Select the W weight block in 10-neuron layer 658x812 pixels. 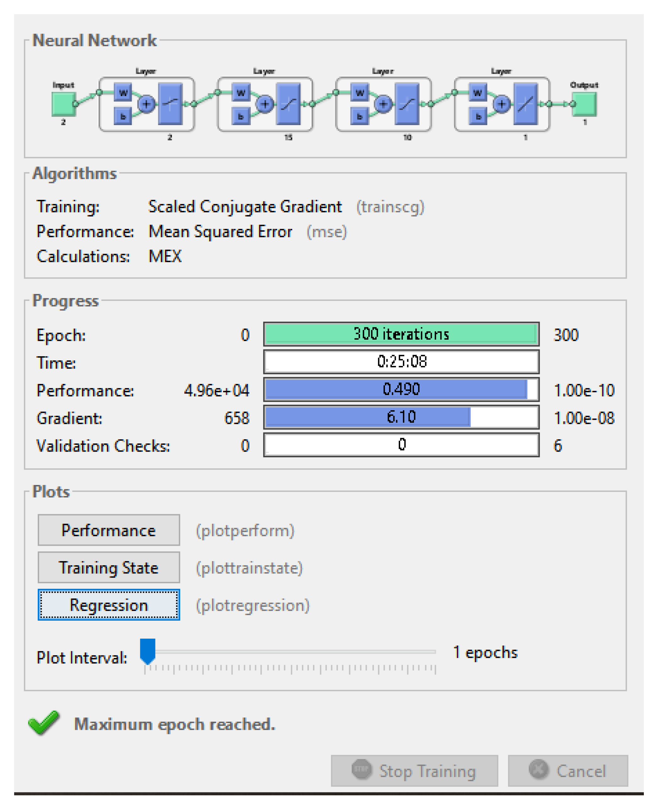(x=360, y=93)
